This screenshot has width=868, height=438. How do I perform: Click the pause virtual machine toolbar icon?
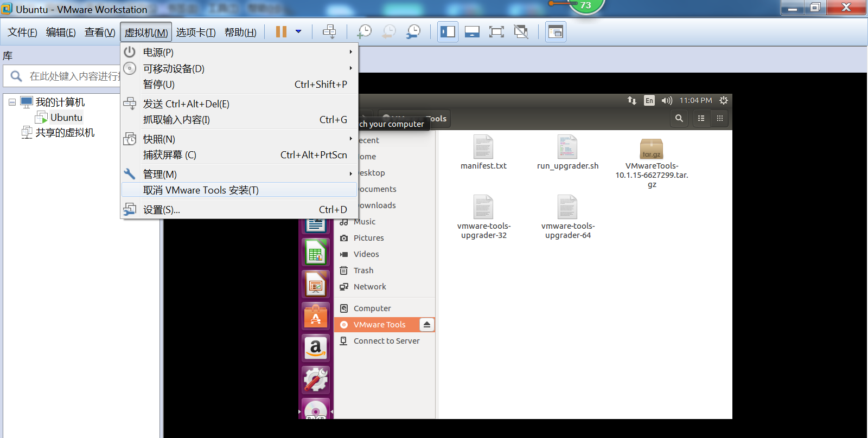pyautogui.click(x=281, y=32)
